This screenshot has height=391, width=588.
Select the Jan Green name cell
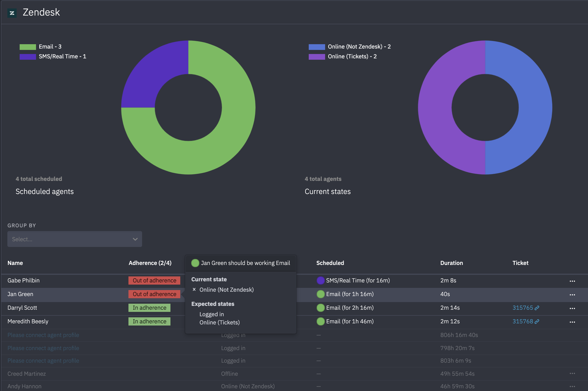point(20,294)
